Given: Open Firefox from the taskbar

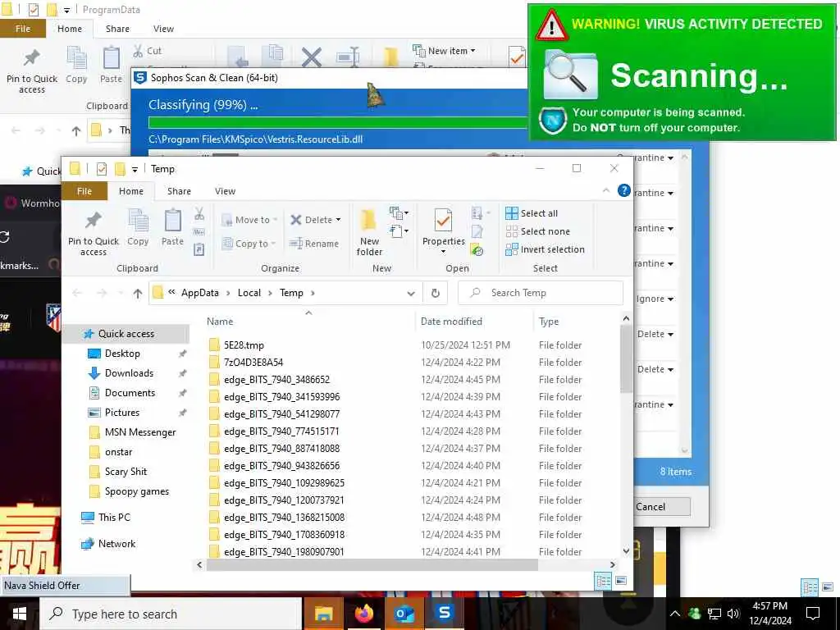Looking at the screenshot, I should [x=364, y=614].
